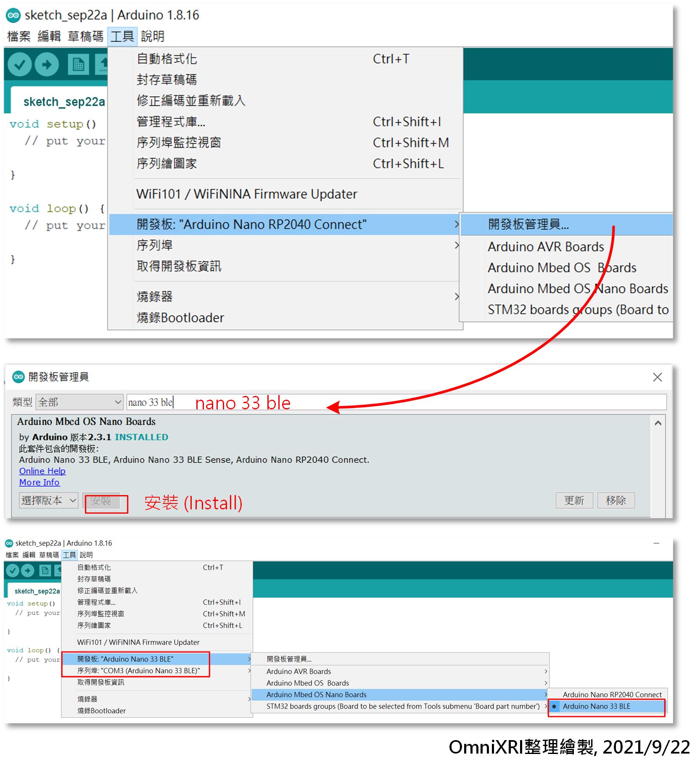Click the Verify checkmark icon in the lower Arduino window
The width and height of the screenshot is (700, 767).
click(13, 570)
